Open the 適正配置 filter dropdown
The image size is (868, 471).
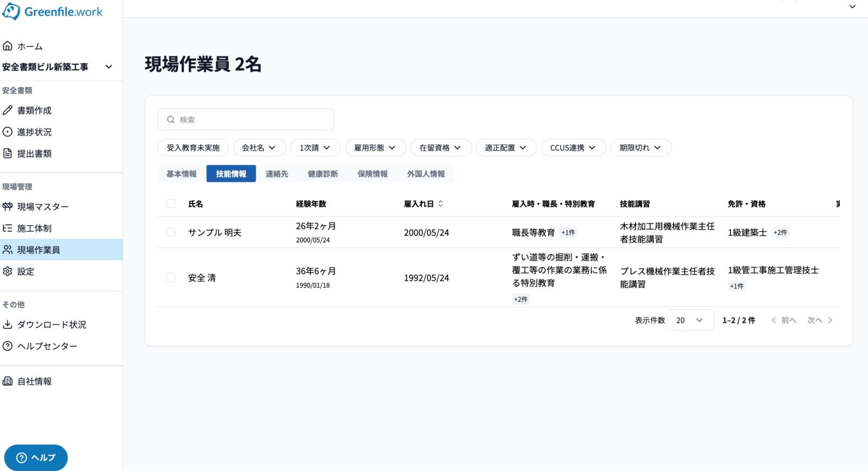click(506, 148)
